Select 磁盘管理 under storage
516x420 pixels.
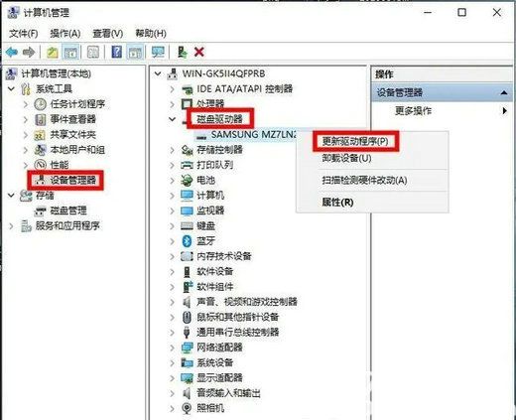click(x=68, y=210)
